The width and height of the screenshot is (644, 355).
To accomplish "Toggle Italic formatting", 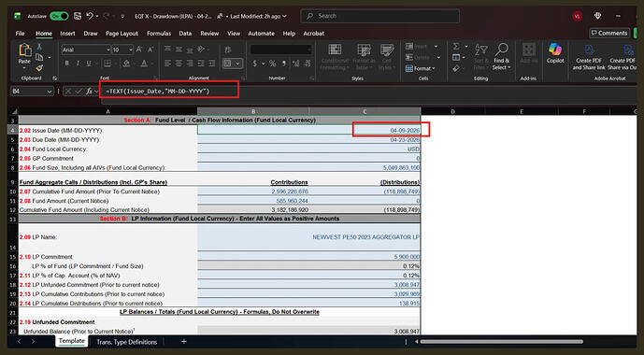I will (78, 64).
